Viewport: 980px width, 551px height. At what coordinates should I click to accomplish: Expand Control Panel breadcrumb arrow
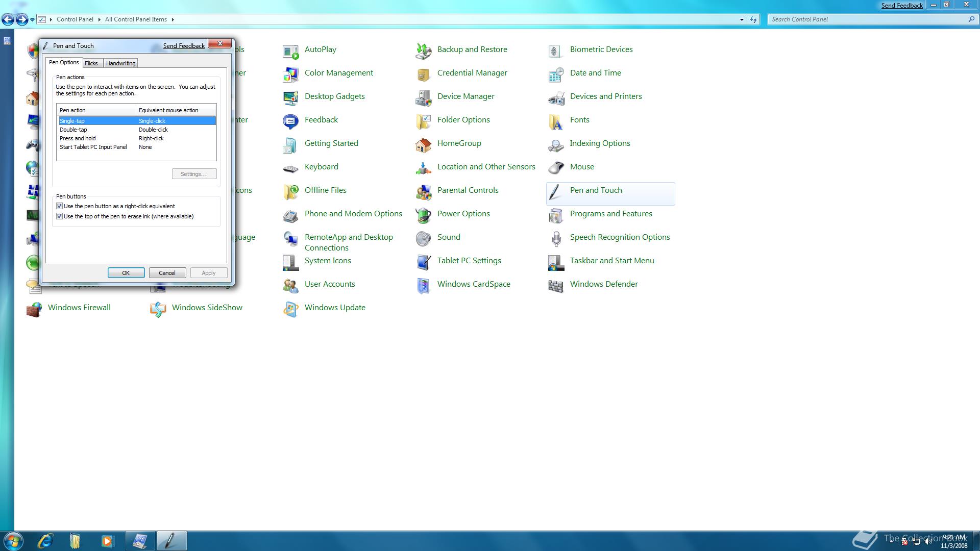coord(99,19)
